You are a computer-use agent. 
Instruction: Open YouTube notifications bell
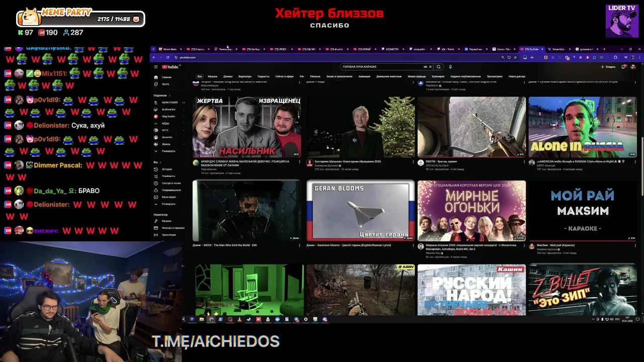point(624,67)
